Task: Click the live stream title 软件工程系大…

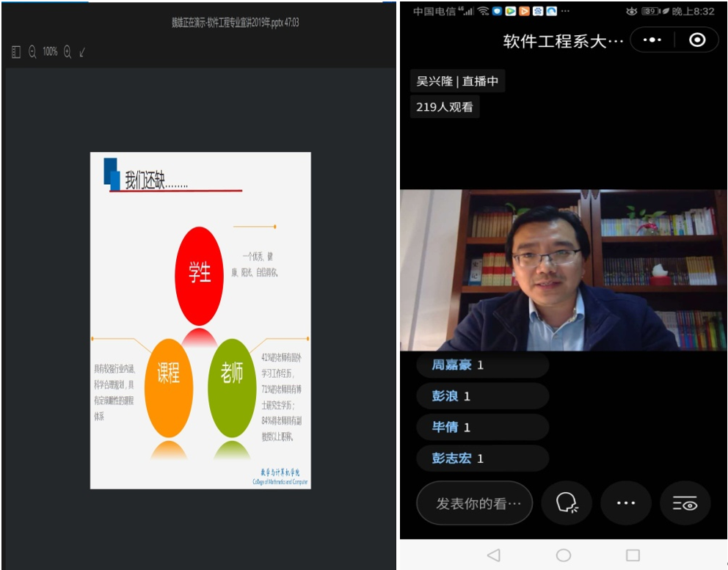Action: [x=563, y=41]
